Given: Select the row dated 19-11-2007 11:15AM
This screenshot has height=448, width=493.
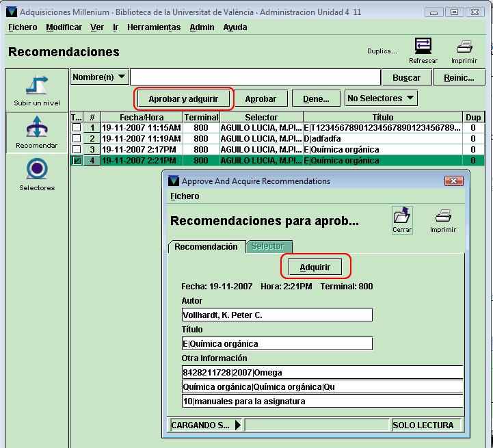Looking at the screenshot, I should 278,127.
